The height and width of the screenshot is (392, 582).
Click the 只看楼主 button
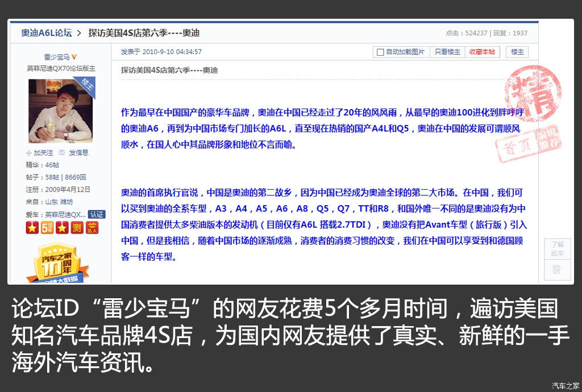(447, 52)
